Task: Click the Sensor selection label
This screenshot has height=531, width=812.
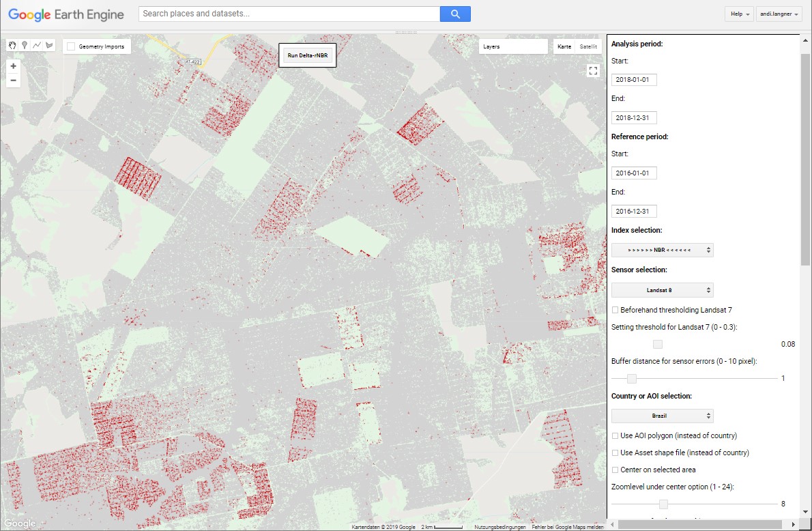Action: pyautogui.click(x=639, y=270)
